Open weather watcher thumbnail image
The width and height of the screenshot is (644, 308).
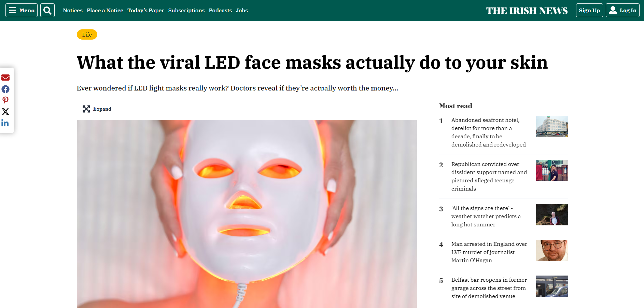click(x=552, y=214)
